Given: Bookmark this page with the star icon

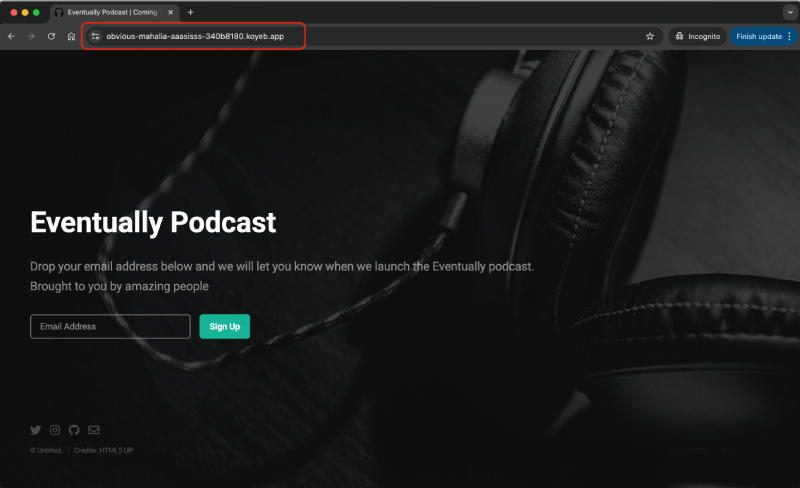Looking at the screenshot, I should click(x=650, y=36).
